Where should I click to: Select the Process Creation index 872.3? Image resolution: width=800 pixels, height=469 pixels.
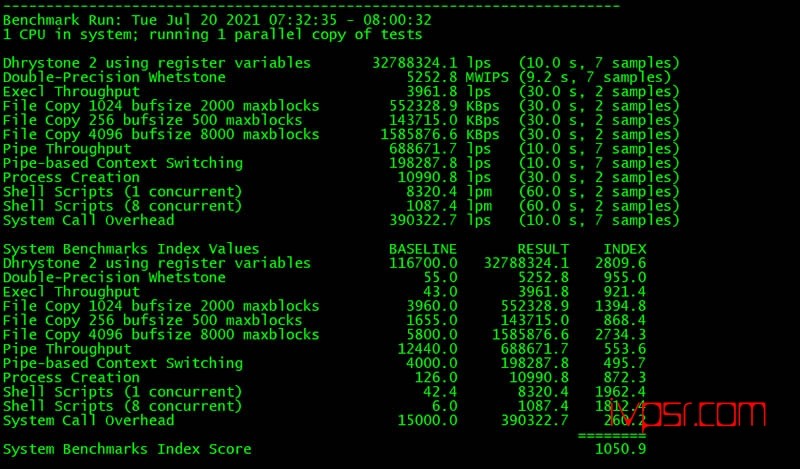coord(625,378)
